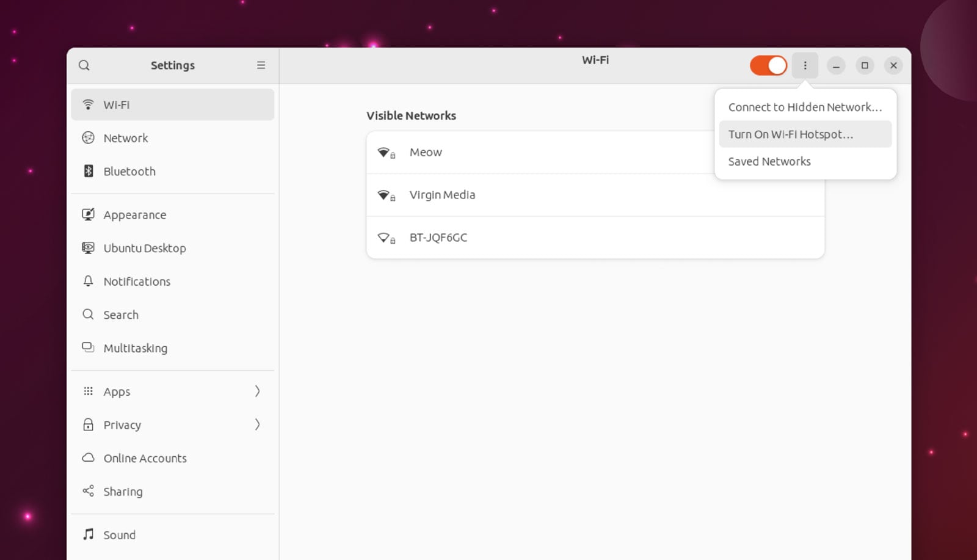Expand the Apps section chevron
Screen dimensions: 977x560
click(x=257, y=391)
